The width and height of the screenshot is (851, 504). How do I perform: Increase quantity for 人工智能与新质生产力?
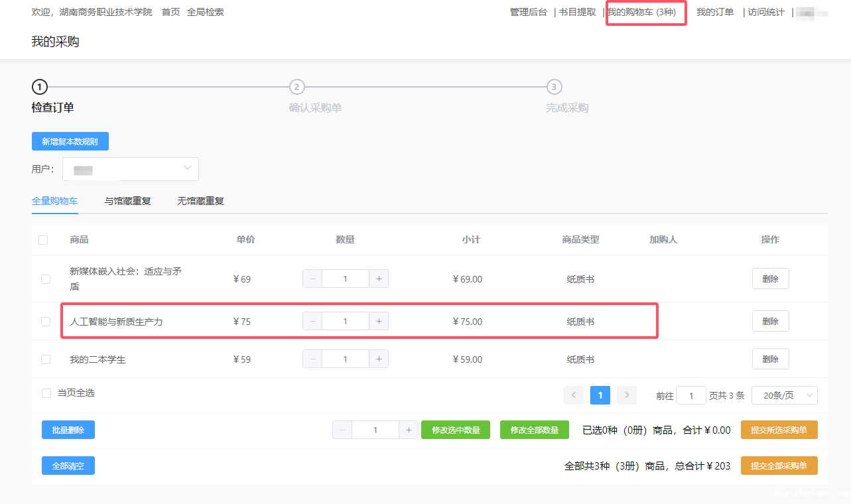[378, 322]
